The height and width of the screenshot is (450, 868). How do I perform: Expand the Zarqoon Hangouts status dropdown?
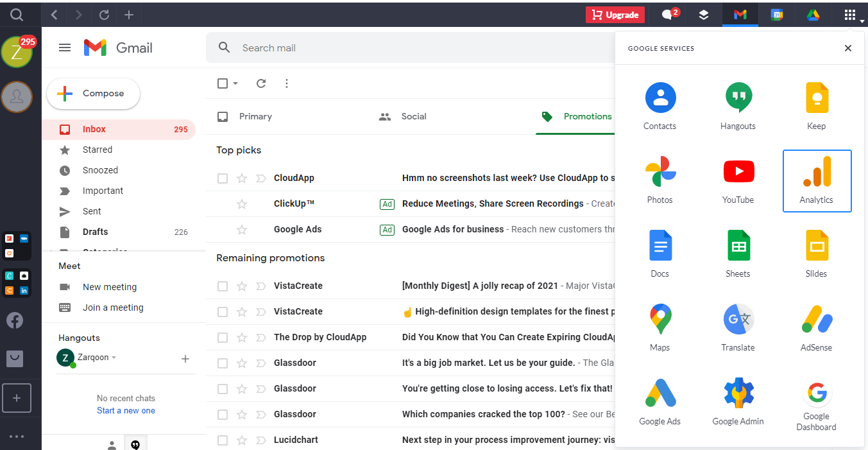tap(114, 358)
